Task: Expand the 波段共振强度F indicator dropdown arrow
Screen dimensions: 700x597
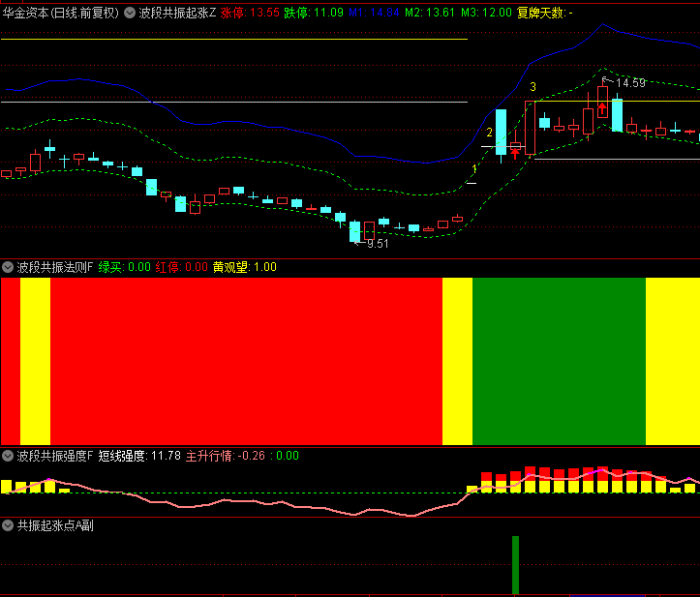Action: (8, 456)
